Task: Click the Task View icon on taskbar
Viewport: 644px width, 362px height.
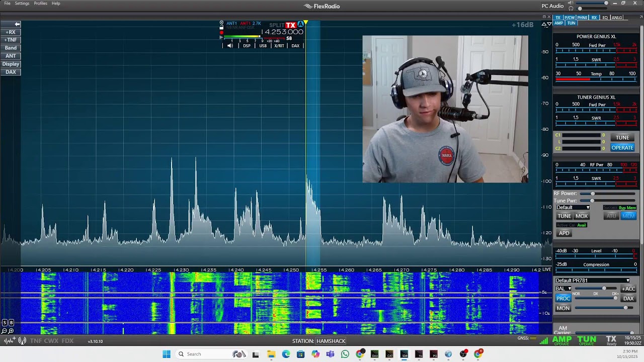Action: [256, 354]
